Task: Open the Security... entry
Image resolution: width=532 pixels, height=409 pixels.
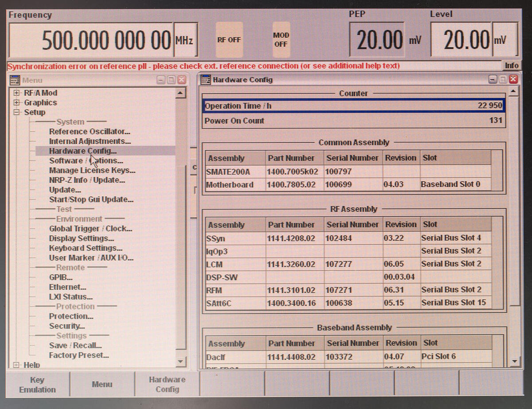Action: 67,326
